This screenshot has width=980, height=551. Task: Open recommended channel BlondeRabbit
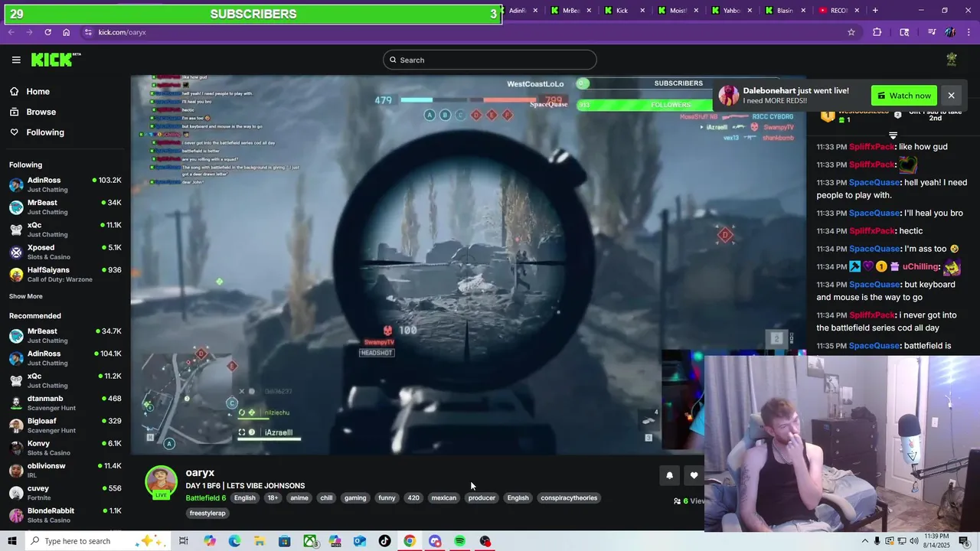(x=64, y=515)
